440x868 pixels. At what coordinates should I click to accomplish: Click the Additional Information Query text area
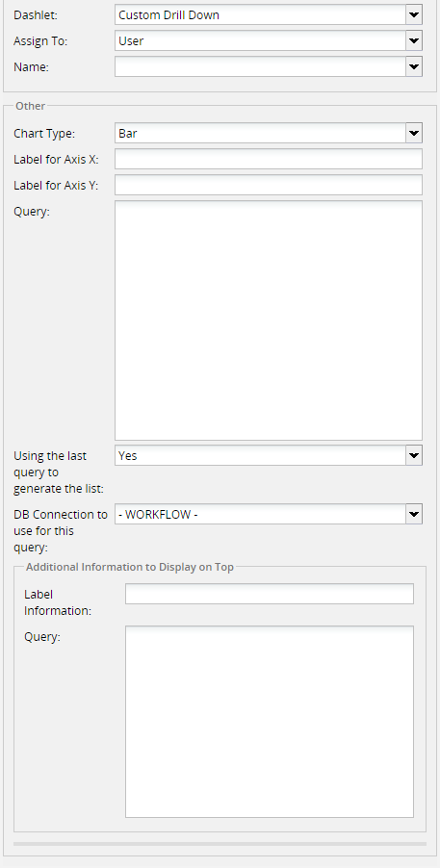pos(270,722)
